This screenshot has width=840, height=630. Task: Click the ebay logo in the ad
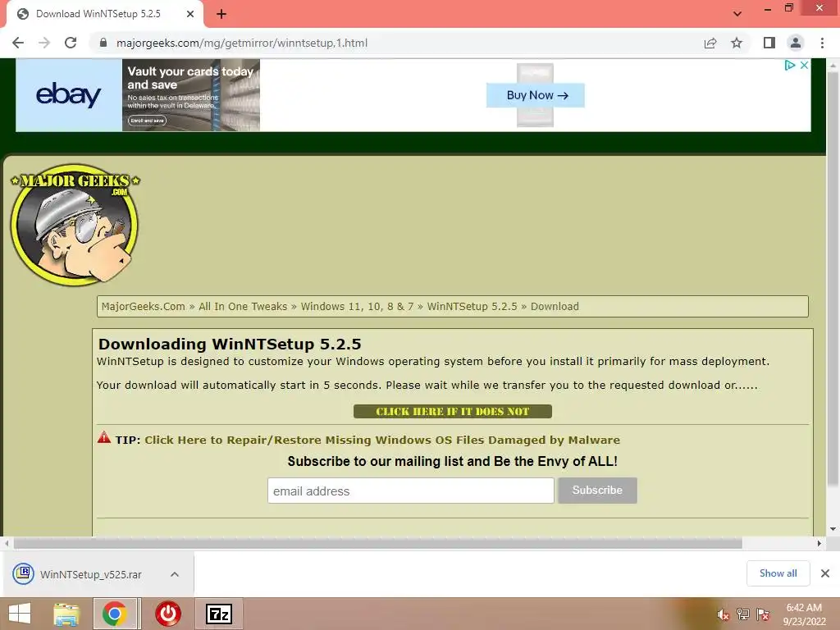coord(69,95)
